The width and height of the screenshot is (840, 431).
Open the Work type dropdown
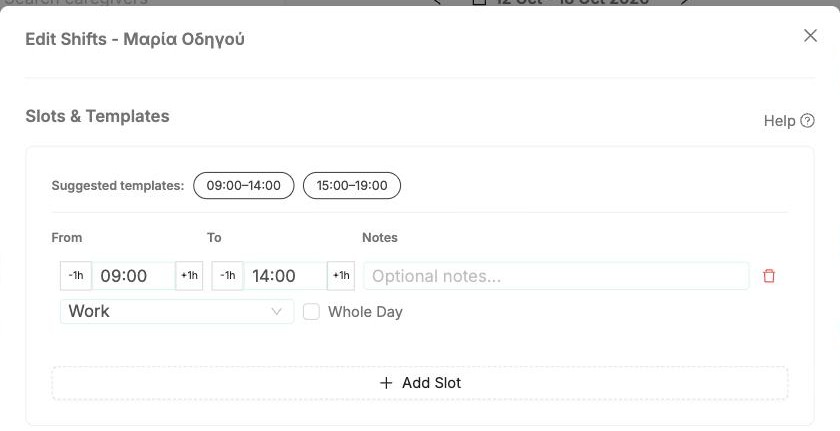[177, 311]
